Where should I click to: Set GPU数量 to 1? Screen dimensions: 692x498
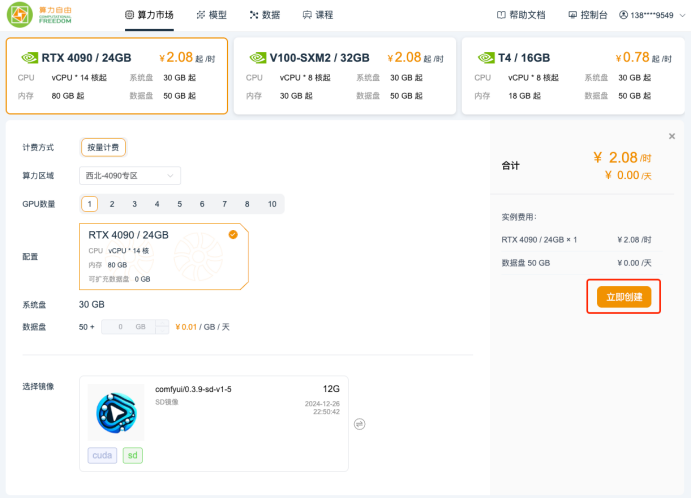[90, 204]
